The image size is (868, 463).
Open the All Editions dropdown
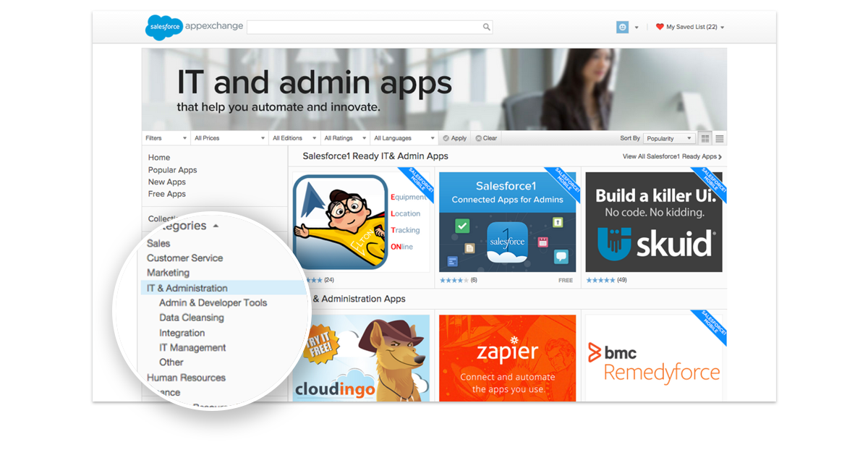(294, 138)
